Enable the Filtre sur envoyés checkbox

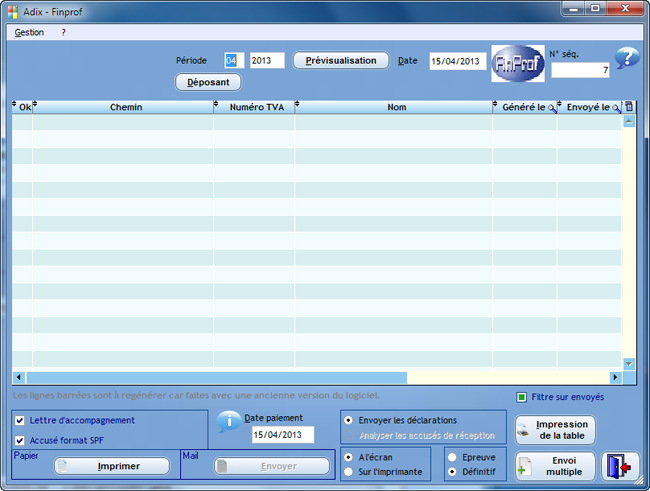[x=521, y=397]
